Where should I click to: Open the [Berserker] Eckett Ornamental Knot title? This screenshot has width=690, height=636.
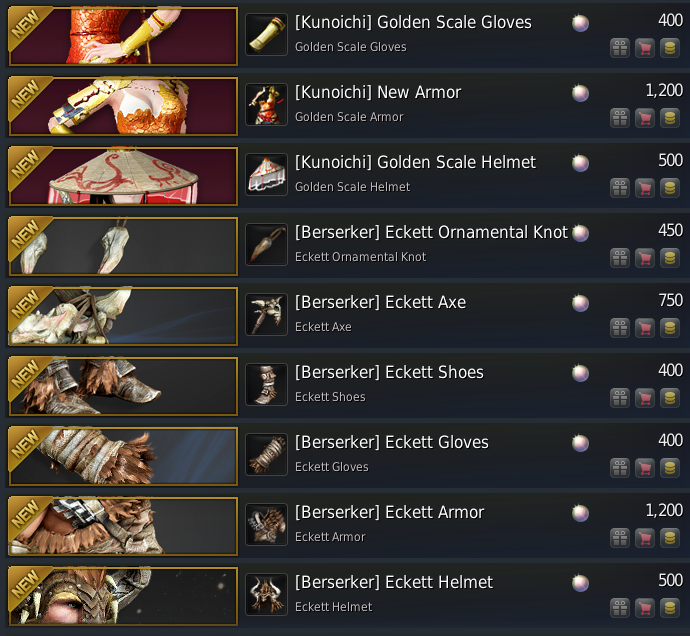[x=431, y=232]
